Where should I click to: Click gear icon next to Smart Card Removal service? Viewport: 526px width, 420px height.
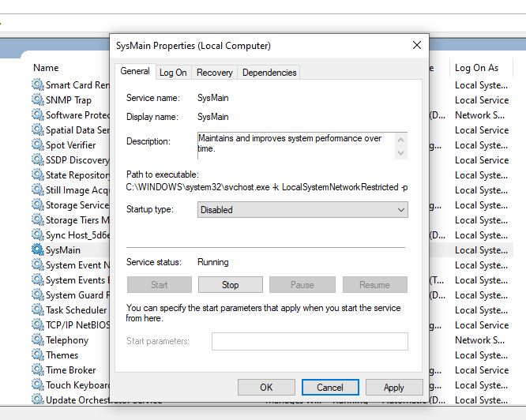(38, 84)
